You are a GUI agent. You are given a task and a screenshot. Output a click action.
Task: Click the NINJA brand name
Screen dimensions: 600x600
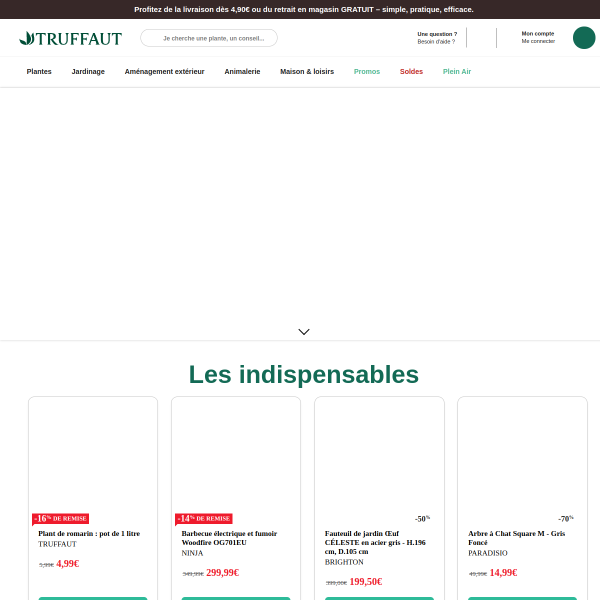pos(192,553)
